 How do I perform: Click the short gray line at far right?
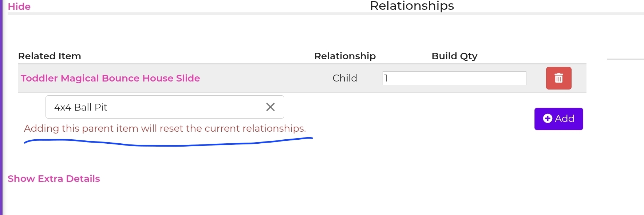click(625, 59)
